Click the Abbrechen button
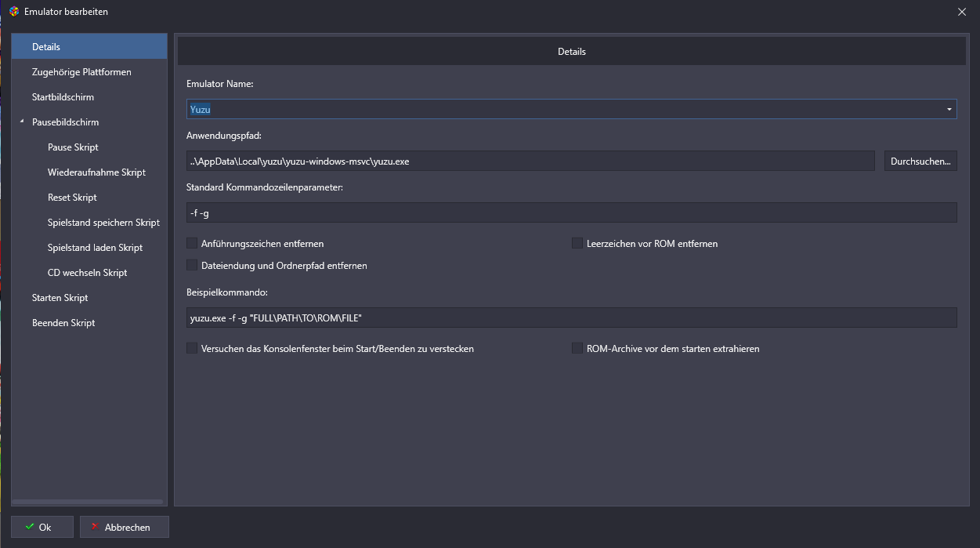Screen dimensions: 980x548 125,527
